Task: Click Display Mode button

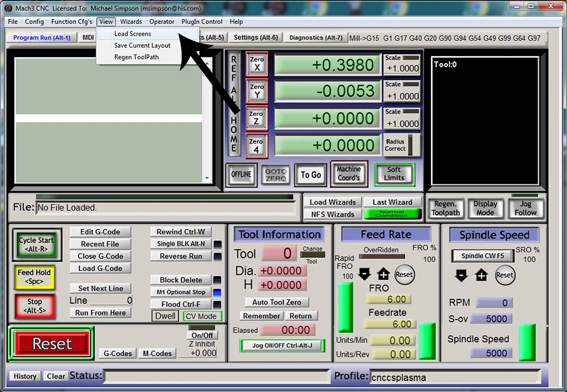Action: (485, 208)
